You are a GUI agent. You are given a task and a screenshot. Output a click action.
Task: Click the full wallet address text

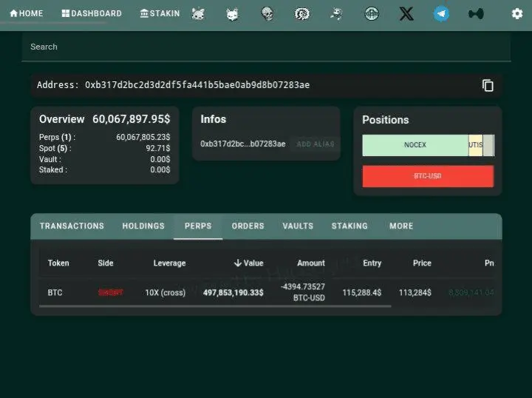click(197, 85)
